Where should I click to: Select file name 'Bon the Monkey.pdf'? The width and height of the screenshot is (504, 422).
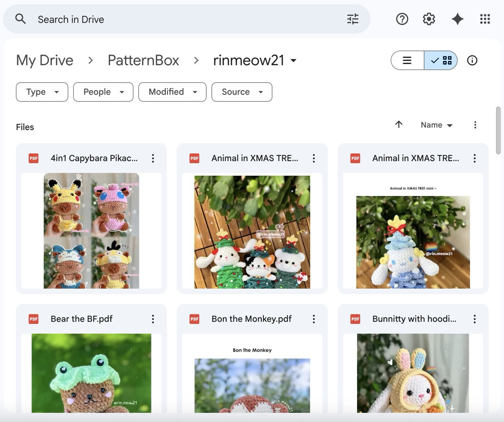click(x=251, y=319)
